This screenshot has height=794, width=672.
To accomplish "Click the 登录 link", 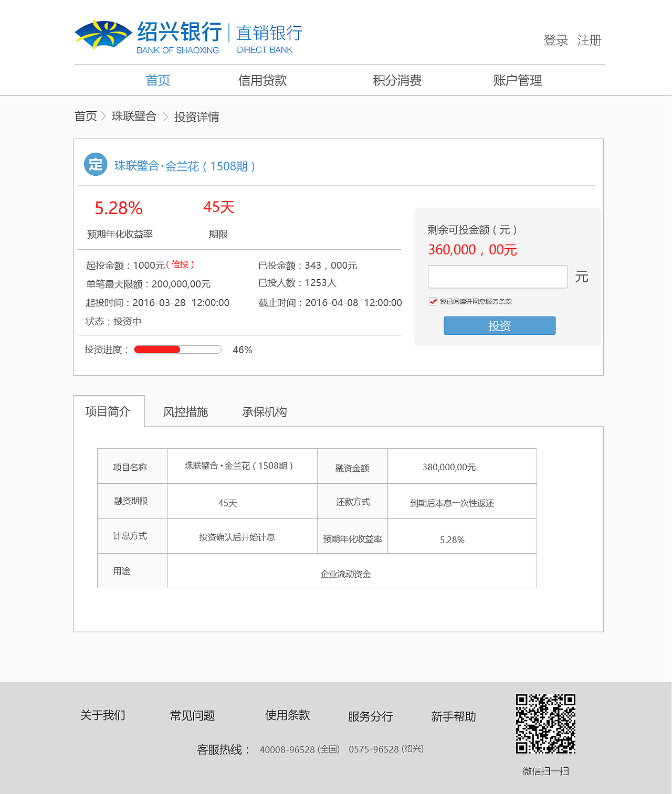I will [555, 40].
